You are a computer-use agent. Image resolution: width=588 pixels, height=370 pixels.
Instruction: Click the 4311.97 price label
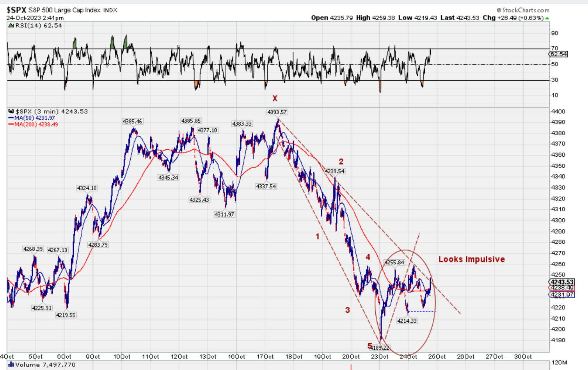coord(224,214)
